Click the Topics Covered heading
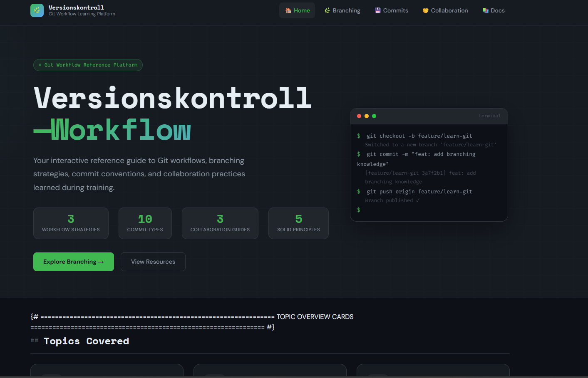 (86, 341)
